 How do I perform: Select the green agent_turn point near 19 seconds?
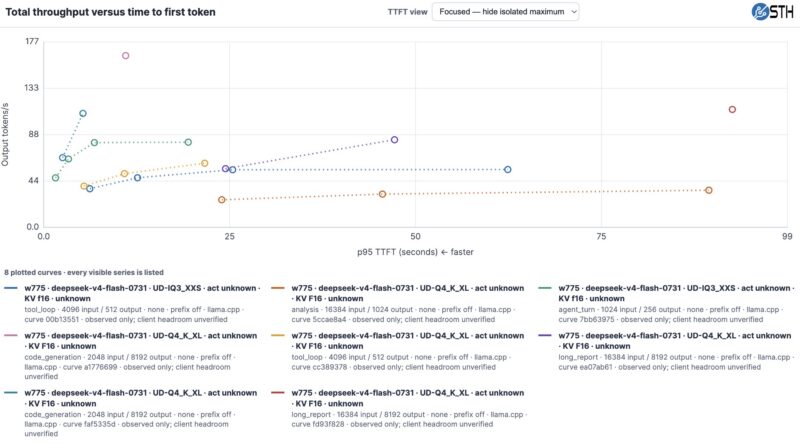(188, 142)
